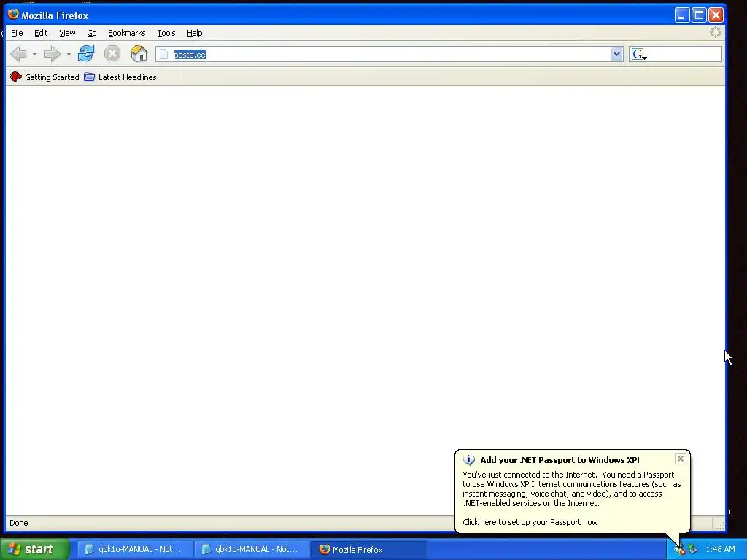Image resolution: width=747 pixels, height=560 pixels.
Task: Click Mozilla Firefox taskbar button
Action: [368, 549]
